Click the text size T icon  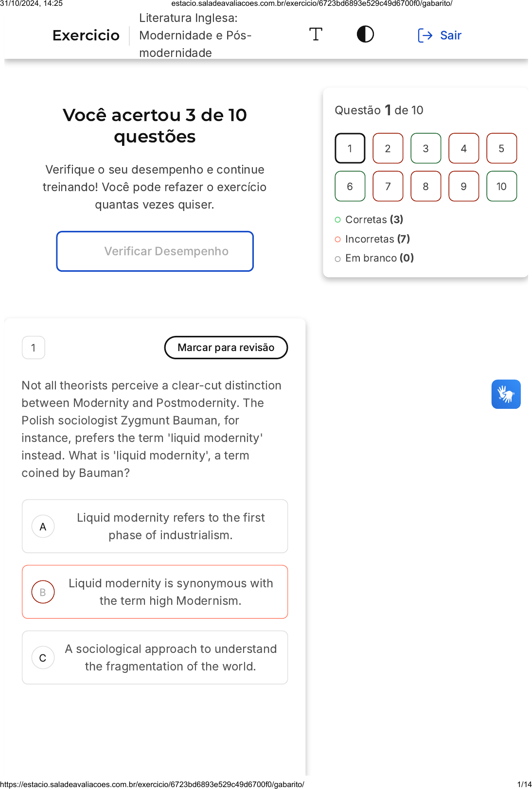point(316,35)
